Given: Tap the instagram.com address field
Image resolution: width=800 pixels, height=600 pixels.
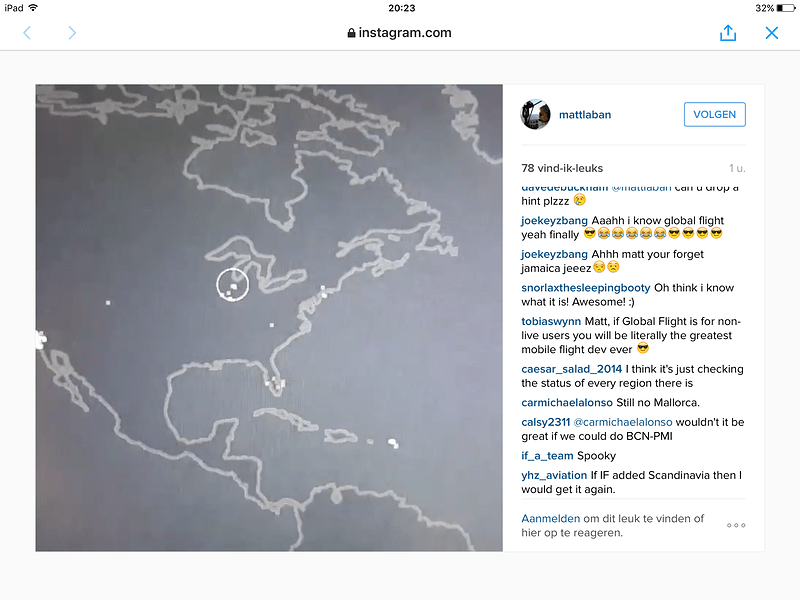Looking at the screenshot, I should tap(399, 33).
